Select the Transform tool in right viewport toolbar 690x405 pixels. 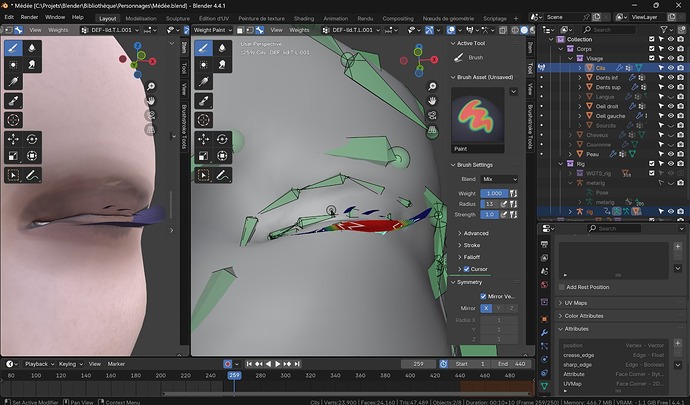click(222, 155)
